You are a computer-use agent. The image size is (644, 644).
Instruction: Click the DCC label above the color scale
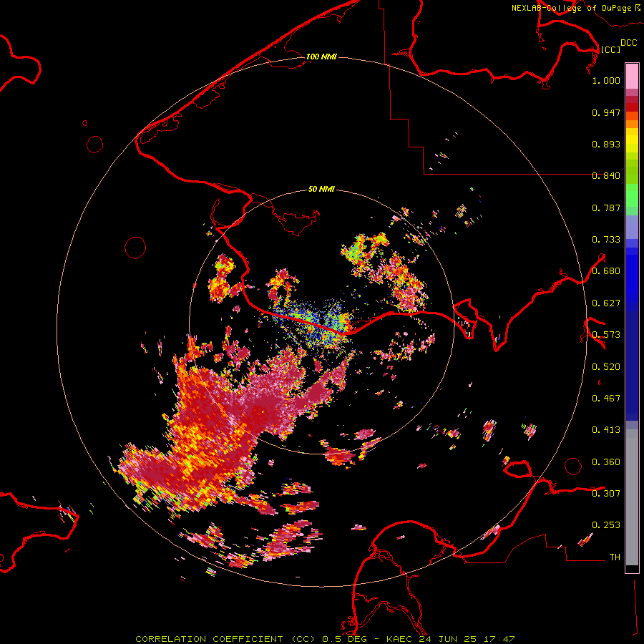628,43
